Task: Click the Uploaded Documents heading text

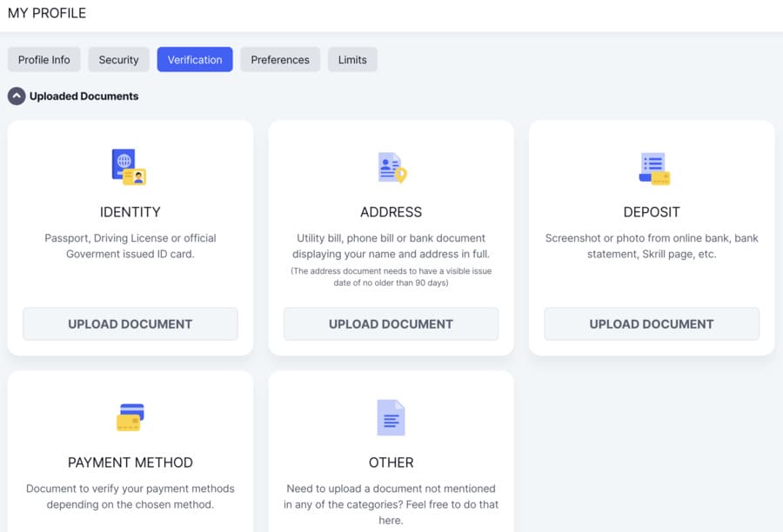Action: pos(84,96)
